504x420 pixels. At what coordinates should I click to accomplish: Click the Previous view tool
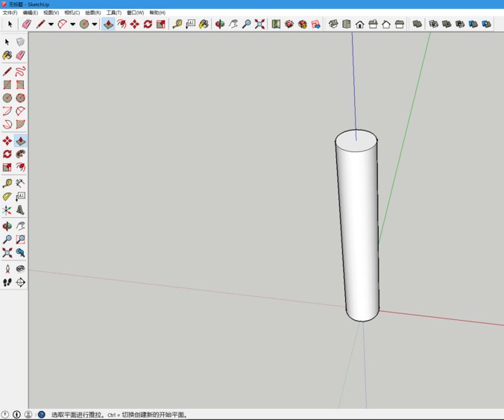coord(20,252)
